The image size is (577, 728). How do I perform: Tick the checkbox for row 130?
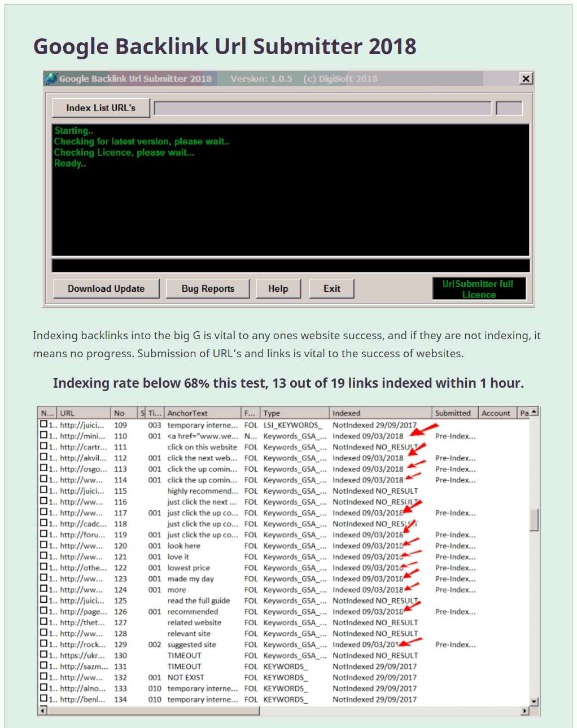click(43, 655)
